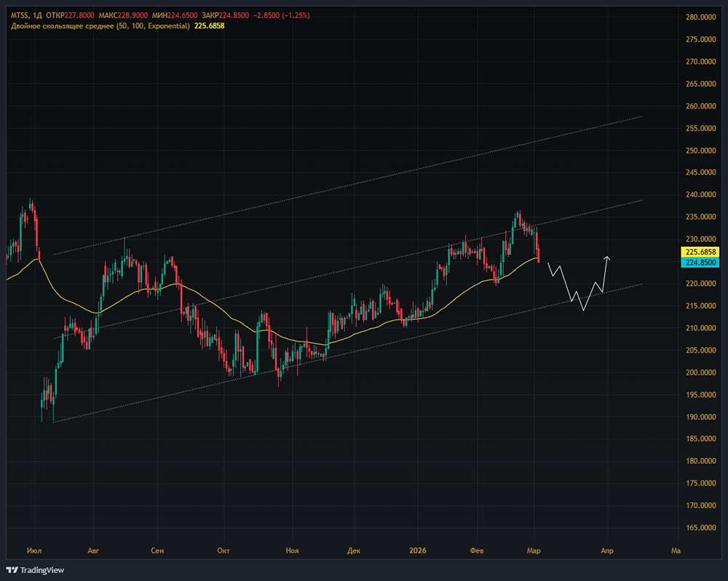Screen dimensions: 728x581
Task: Click the 210.0000 price axis label
Action: tap(700, 328)
